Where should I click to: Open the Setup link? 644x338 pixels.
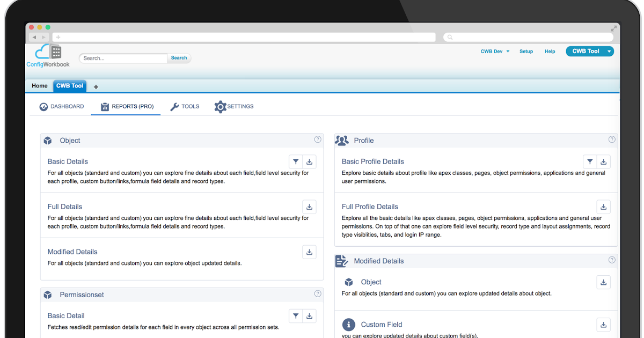tap(526, 52)
